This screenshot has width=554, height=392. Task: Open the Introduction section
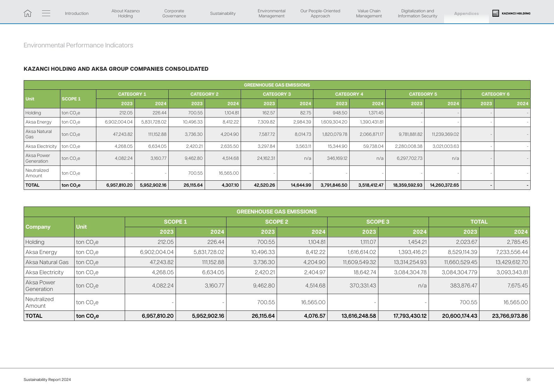77,13
